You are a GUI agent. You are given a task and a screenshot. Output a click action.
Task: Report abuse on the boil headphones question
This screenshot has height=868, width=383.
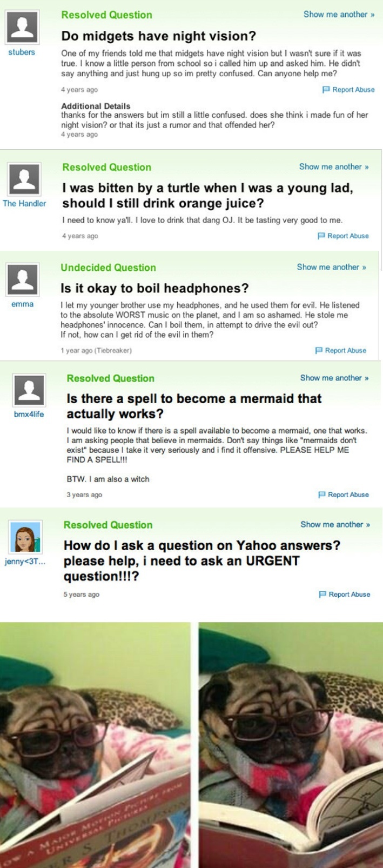[341, 350]
